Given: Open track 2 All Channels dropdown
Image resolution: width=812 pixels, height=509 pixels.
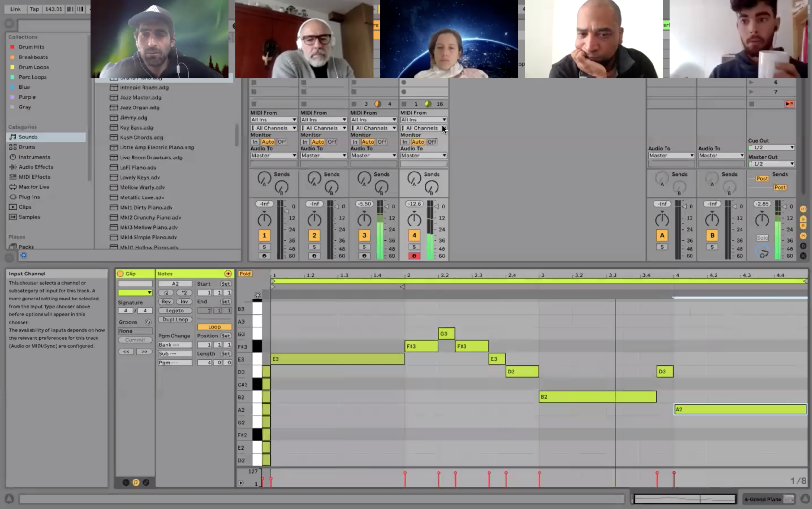Looking at the screenshot, I should click(324, 128).
